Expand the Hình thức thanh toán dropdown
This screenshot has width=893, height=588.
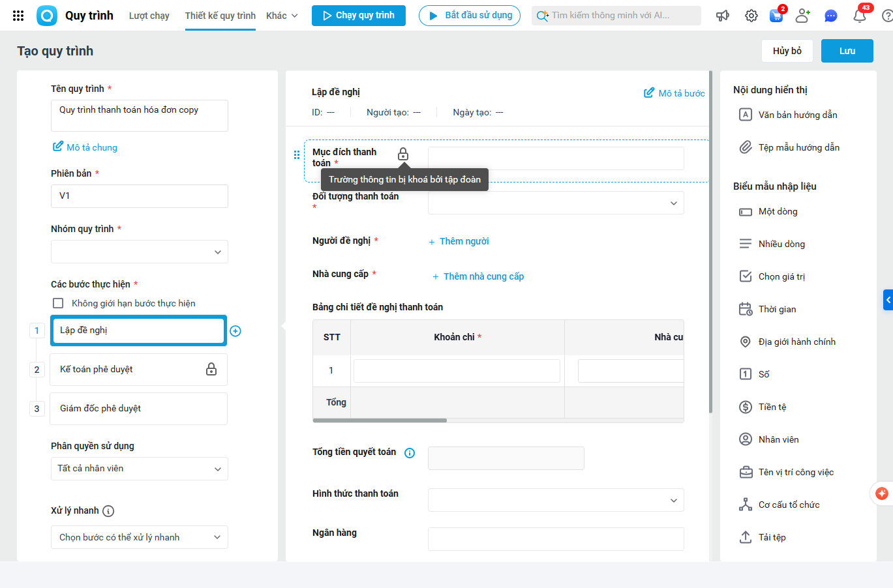[x=556, y=500]
